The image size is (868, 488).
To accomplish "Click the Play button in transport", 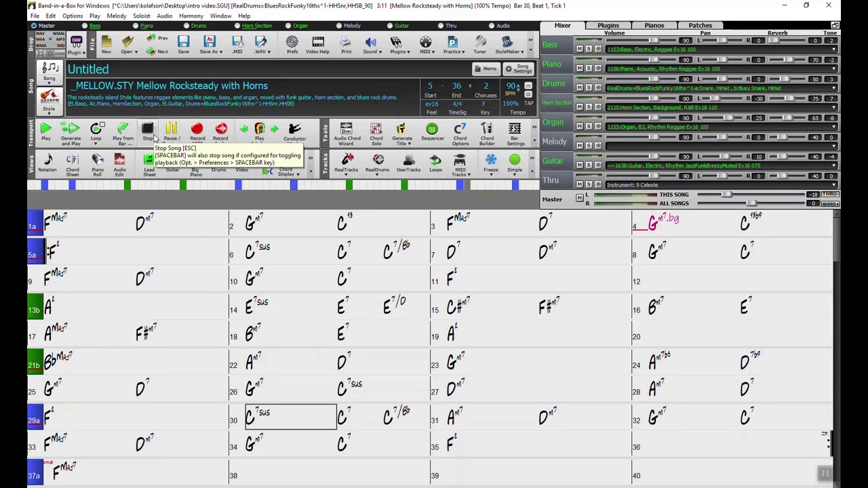I will (45, 131).
